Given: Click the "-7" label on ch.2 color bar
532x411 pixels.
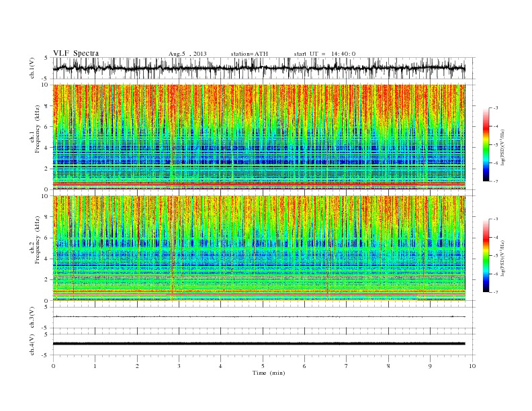Looking at the screenshot, I should [496, 292].
